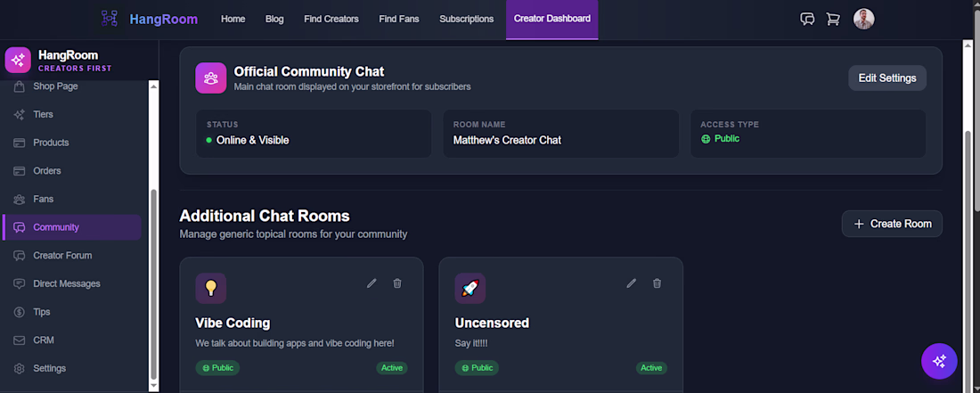
Task: Click the HangRoom logo in top navigation
Action: click(150, 19)
